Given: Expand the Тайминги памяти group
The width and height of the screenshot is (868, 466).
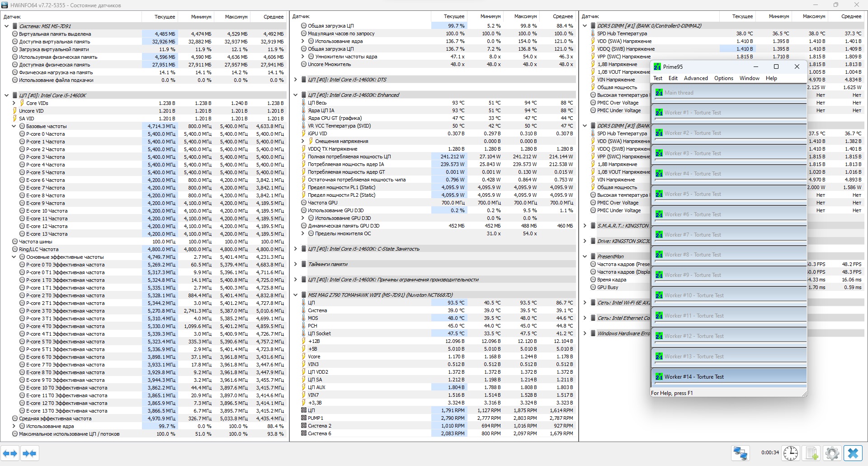Looking at the screenshot, I should click(x=295, y=264).
